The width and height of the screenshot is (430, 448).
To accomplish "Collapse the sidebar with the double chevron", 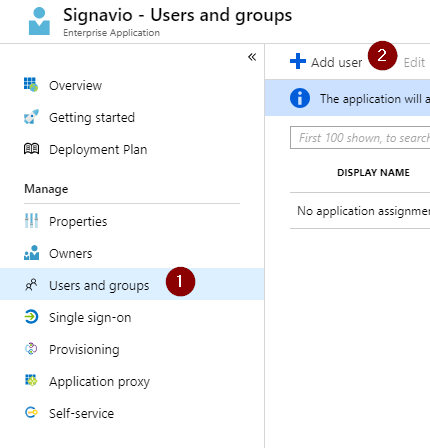I will [x=252, y=57].
